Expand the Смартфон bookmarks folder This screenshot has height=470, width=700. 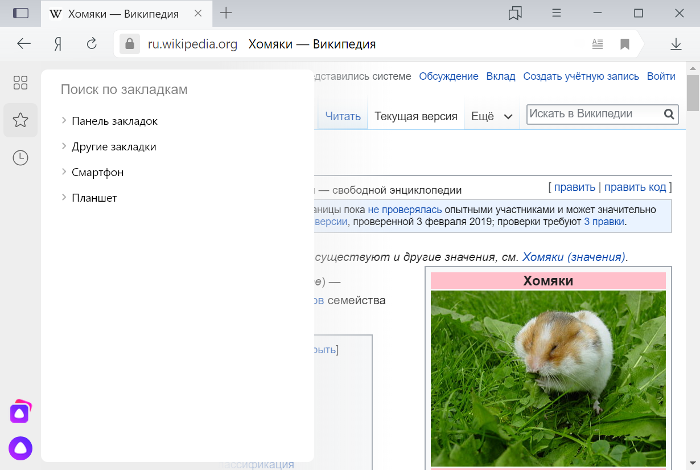coord(64,172)
